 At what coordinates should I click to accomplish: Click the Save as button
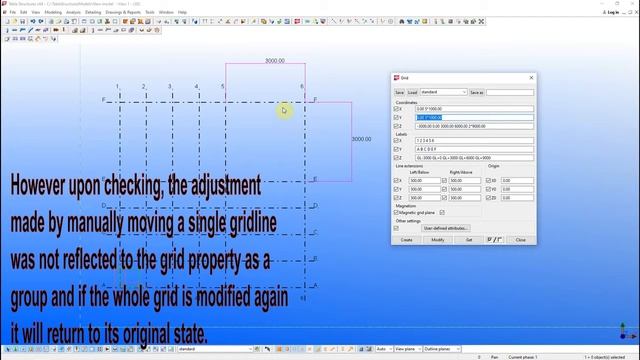476,93
